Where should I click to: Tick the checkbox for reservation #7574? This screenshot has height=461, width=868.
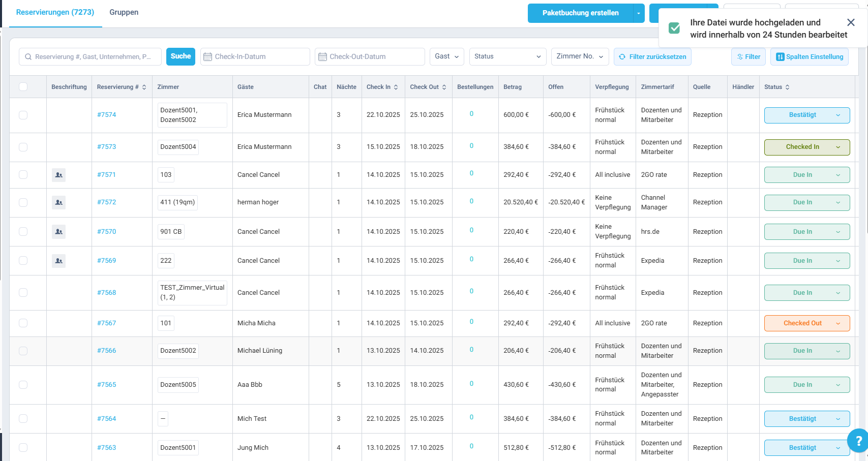tap(23, 115)
